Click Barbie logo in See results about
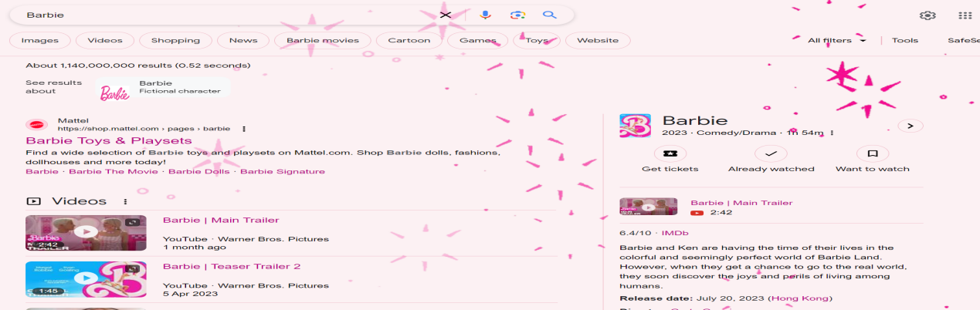 pos(114,93)
